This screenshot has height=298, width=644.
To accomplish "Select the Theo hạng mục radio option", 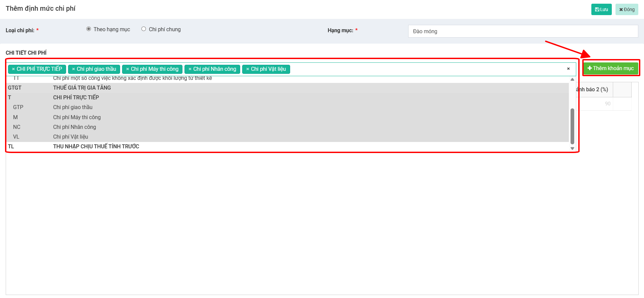I will 89,29.
